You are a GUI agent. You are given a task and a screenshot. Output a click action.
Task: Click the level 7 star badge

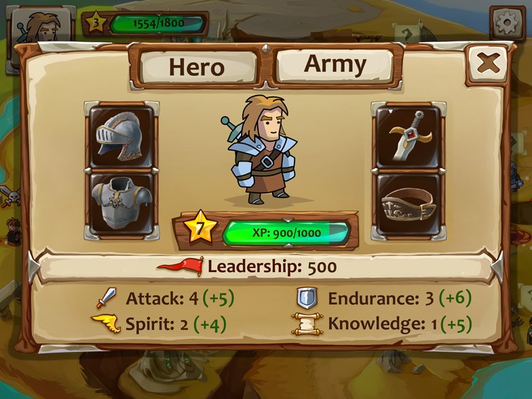point(200,227)
